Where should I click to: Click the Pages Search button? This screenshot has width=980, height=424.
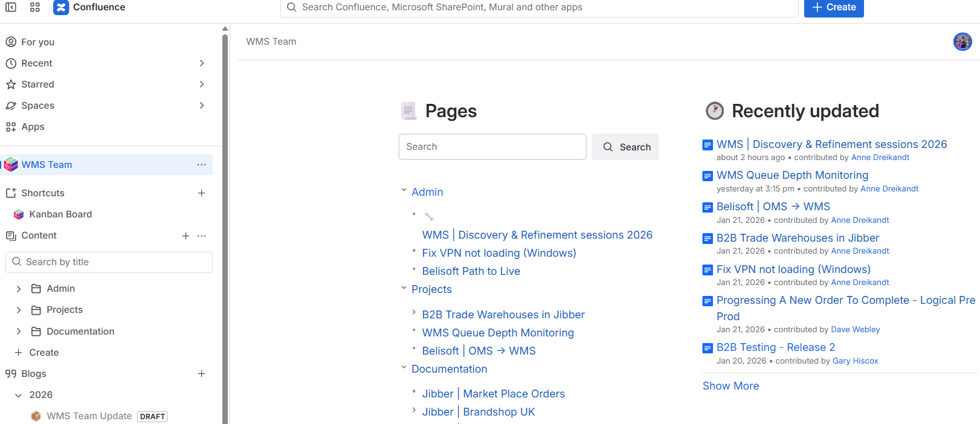pyautogui.click(x=625, y=147)
